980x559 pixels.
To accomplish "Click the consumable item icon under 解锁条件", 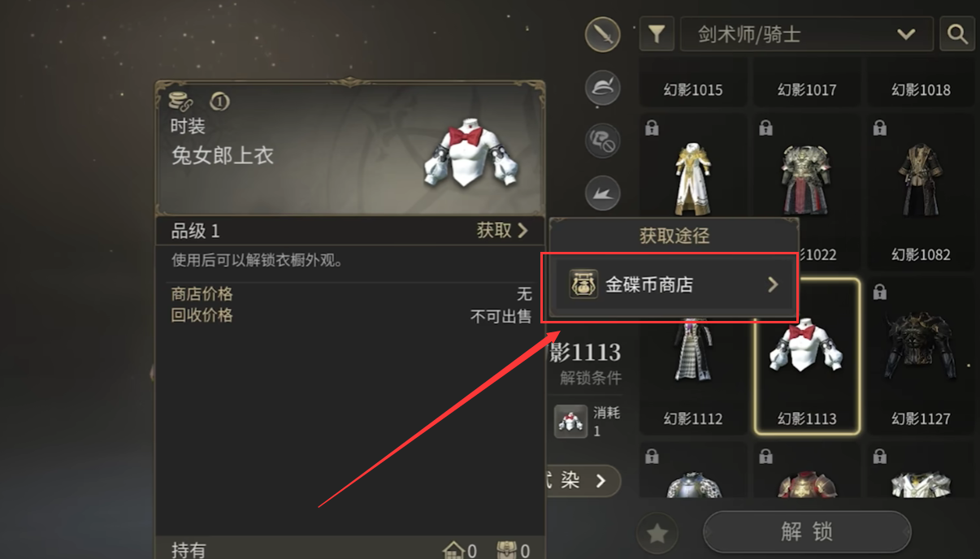I will point(570,422).
